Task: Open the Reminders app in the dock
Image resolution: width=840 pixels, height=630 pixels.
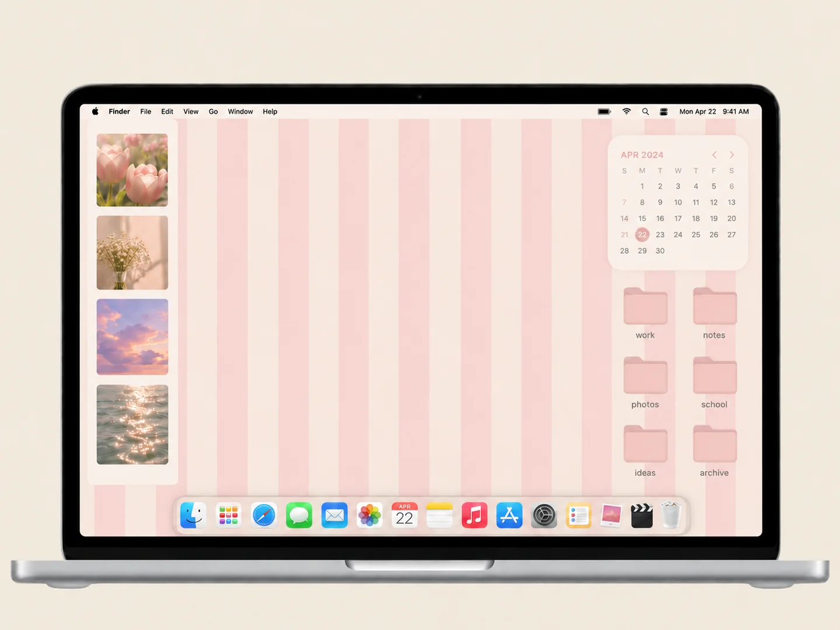Action: (x=579, y=516)
